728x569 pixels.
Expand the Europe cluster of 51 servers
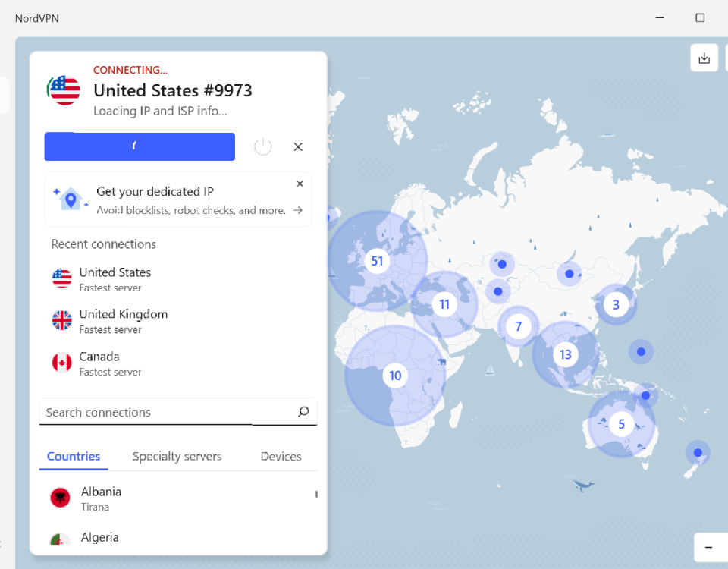(x=375, y=261)
